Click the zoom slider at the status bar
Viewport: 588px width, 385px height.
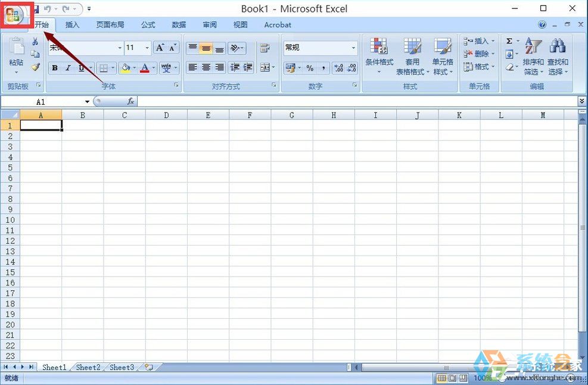coord(536,378)
